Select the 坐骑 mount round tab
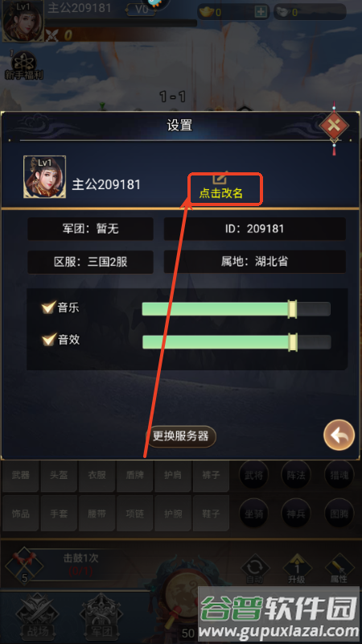The height and width of the screenshot is (644, 362). [254, 514]
